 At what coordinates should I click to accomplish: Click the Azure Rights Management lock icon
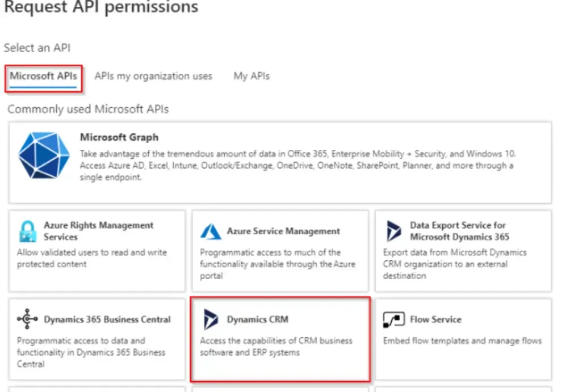coord(28,231)
